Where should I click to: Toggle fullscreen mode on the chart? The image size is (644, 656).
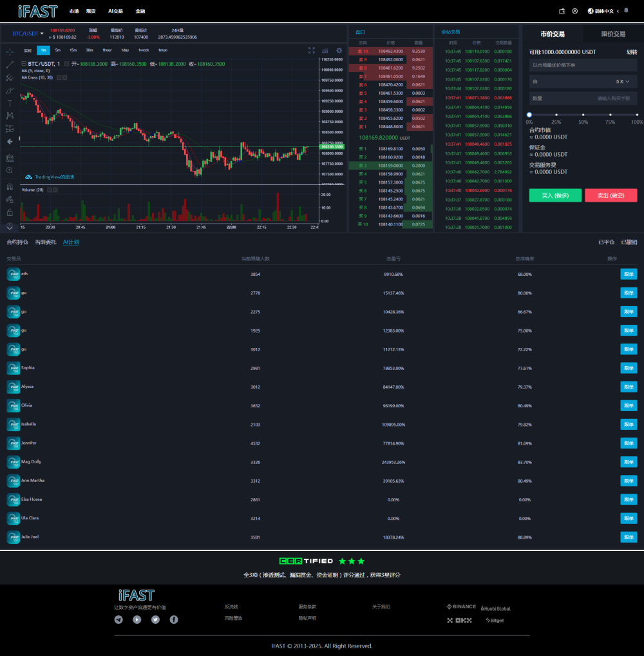coord(312,50)
